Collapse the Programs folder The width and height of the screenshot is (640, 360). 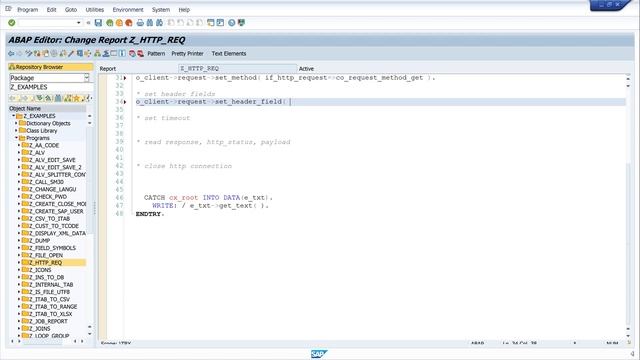(x=16, y=138)
